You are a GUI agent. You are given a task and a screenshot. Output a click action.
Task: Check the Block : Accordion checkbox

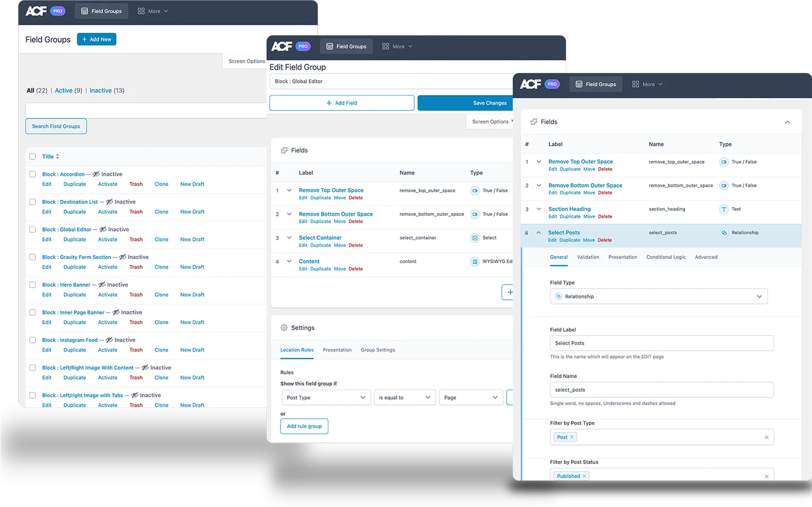33,174
